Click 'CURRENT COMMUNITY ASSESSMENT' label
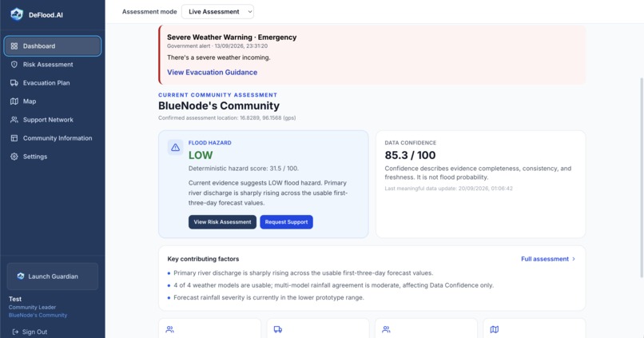Screen dimensions: 644x338 [217, 95]
